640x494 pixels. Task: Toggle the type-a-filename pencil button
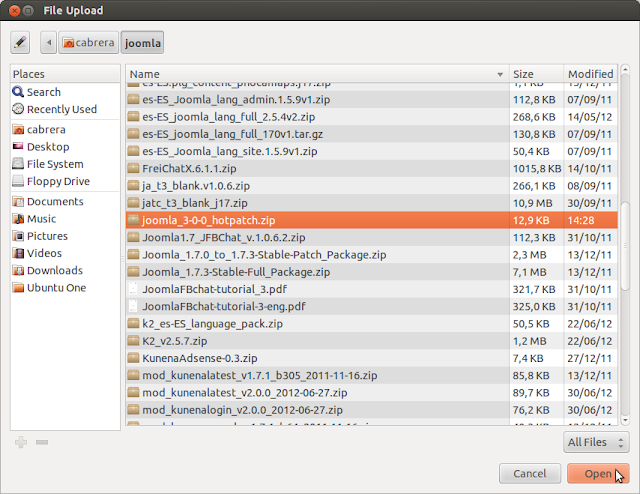pyautogui.click(x=20, y=42)
